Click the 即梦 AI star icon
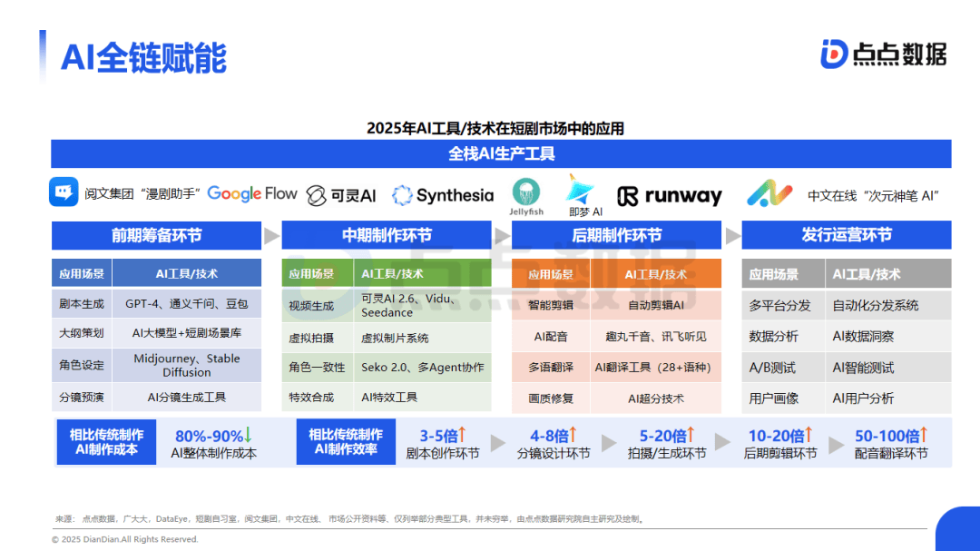980x551 pixels. pyautogui.click(x=580, y=191)
